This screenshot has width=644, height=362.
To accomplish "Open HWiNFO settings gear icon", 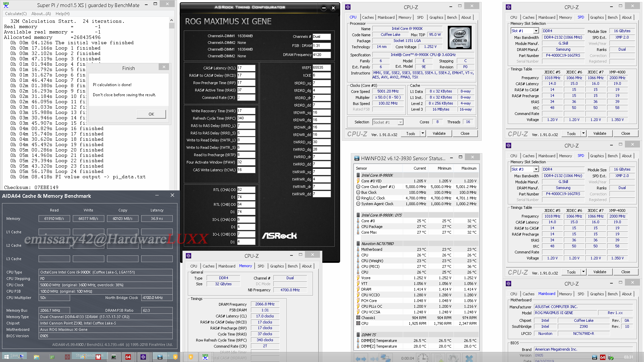I will pyautogui.click(x=453, y=358).
